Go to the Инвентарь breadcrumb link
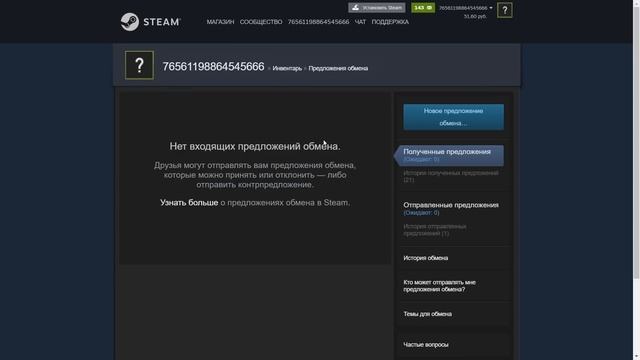The width and height of the screenshot is (640, 360). 287,68
